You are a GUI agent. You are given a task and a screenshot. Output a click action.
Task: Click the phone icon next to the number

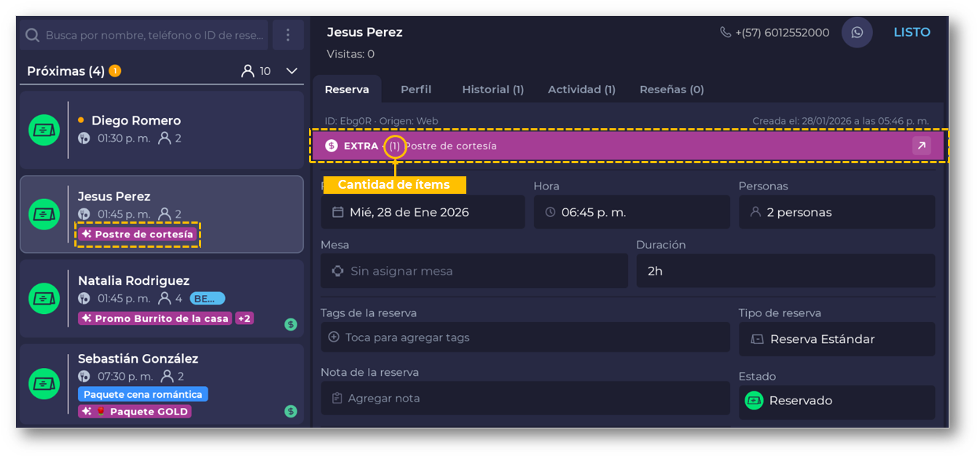point(725,33)
